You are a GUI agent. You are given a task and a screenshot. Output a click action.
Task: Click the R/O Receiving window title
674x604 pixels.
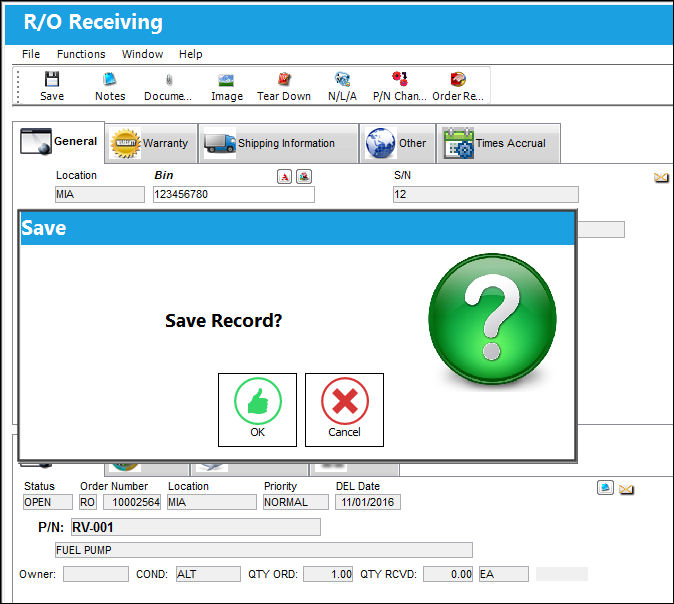93,22
